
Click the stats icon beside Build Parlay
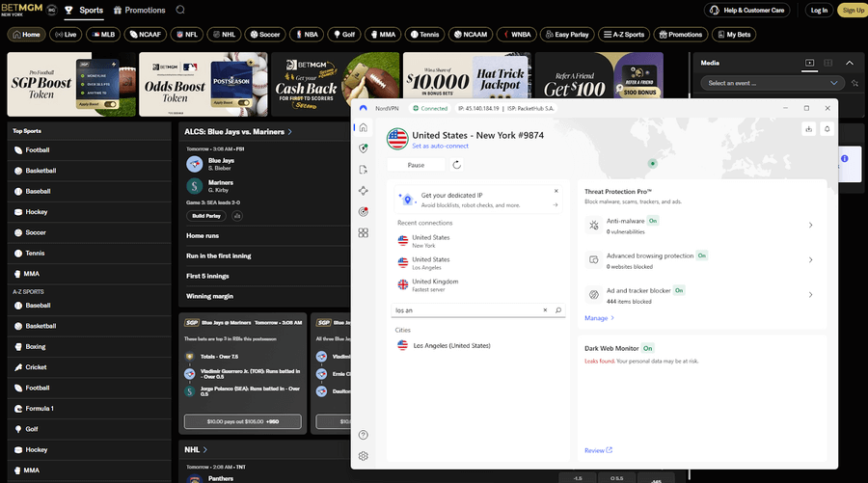tap(237, 216)
